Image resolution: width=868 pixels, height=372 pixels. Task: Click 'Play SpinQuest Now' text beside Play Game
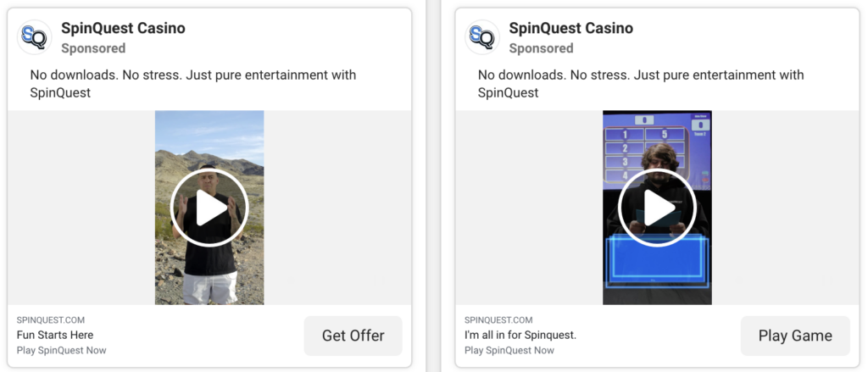509,350
